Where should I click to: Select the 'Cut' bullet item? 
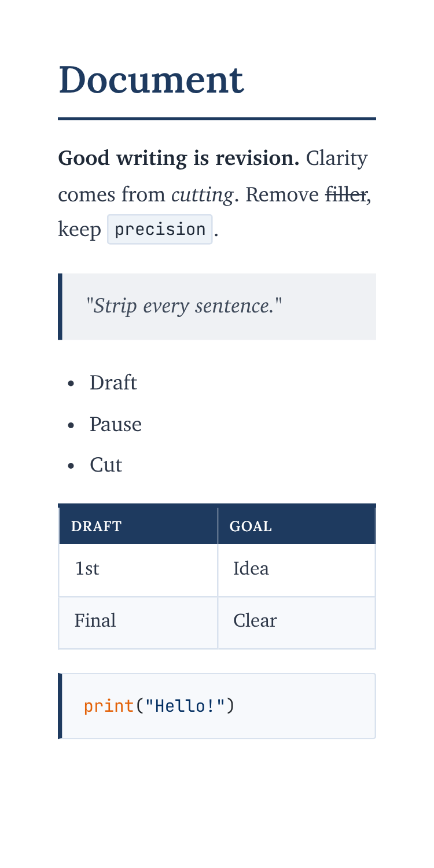point(106,465)
